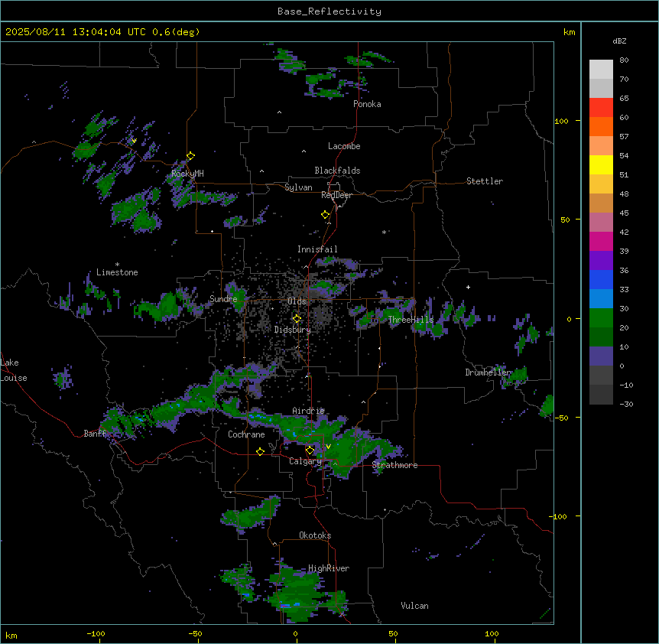Click the Limestone label
This screenshot has height=644, width=659.
point(117,272)
